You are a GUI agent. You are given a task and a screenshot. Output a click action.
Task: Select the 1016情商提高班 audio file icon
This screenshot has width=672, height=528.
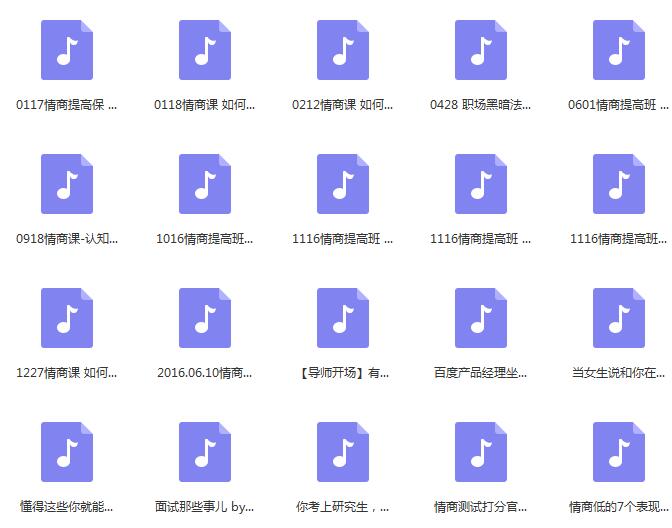(205, 184)
